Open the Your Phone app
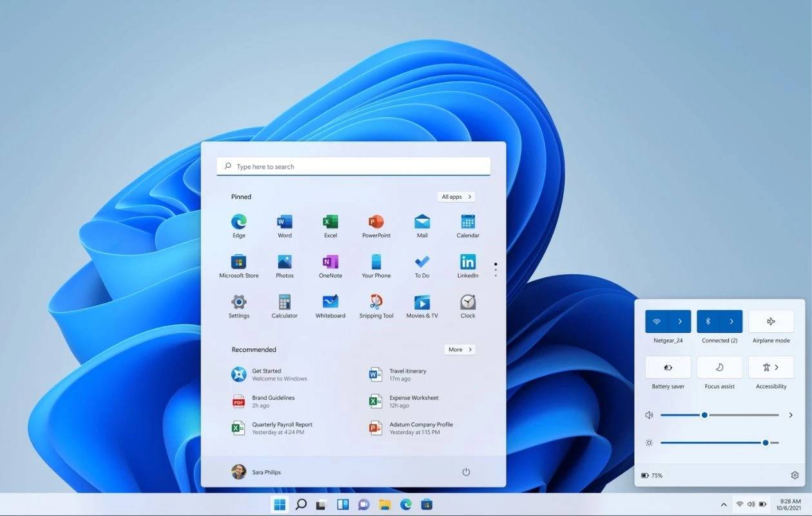Viewport: 812px width, 516px height. 376,264
